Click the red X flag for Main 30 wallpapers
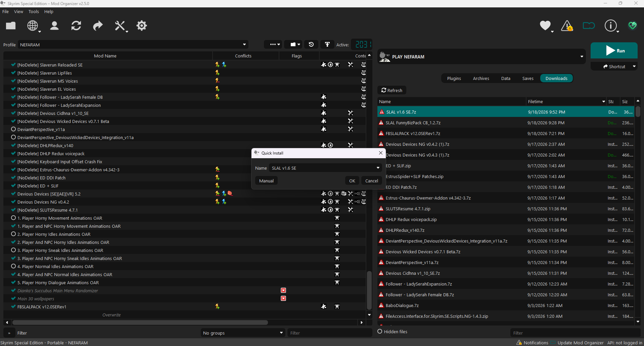Screen dimensions: 644x346 pos(283,298)
